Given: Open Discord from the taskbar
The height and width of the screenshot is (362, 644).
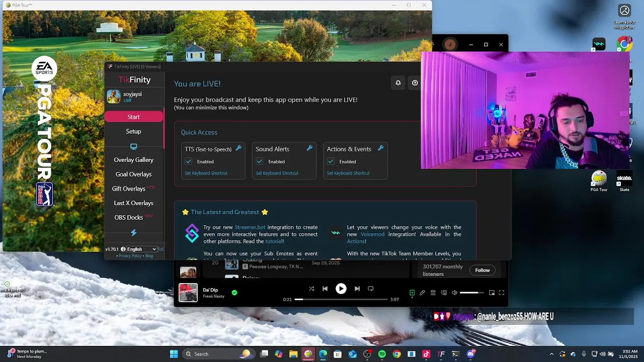Looking at the screenshot, I should tap(470, 354).
